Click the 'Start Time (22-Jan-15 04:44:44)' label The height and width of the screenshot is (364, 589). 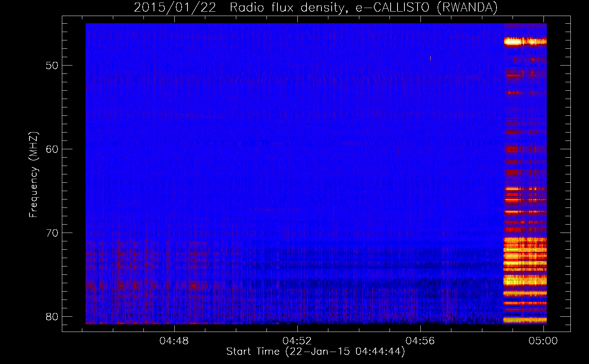tap(316, 352)
